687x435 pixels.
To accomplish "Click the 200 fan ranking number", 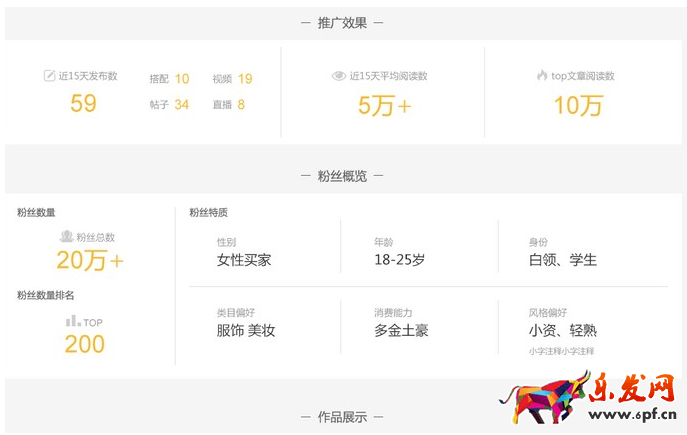I will [x=84, y=344].
